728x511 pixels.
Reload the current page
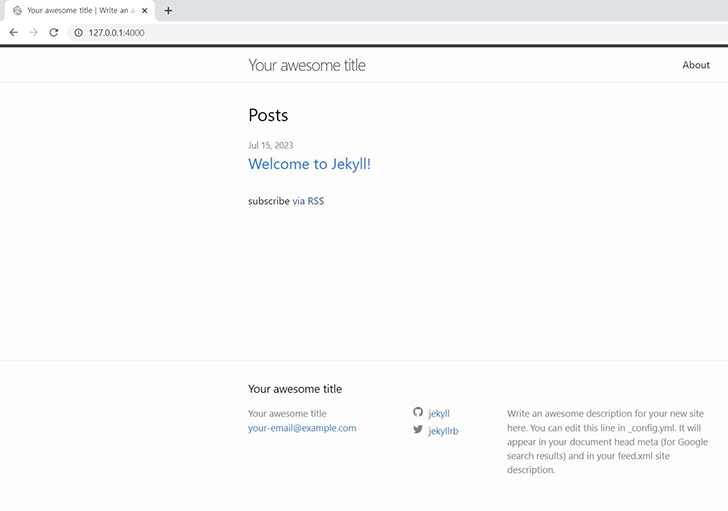(x=53, y=32)
